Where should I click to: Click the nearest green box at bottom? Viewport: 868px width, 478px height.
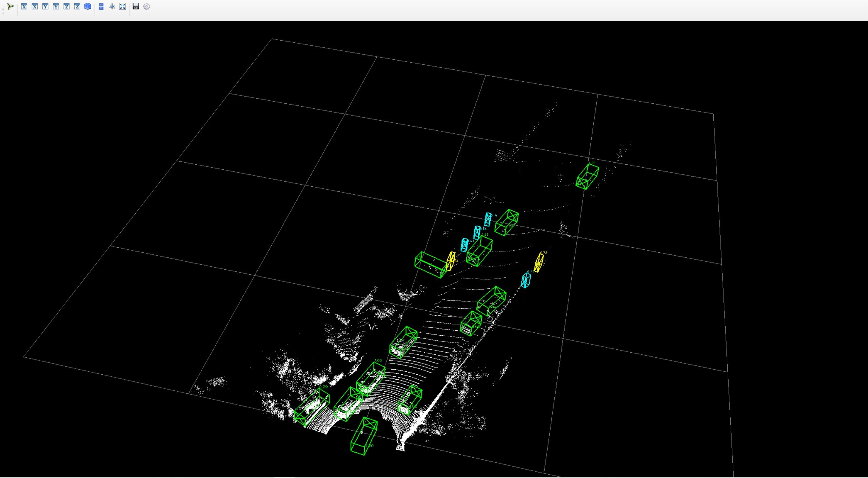(x=364, y=436)
